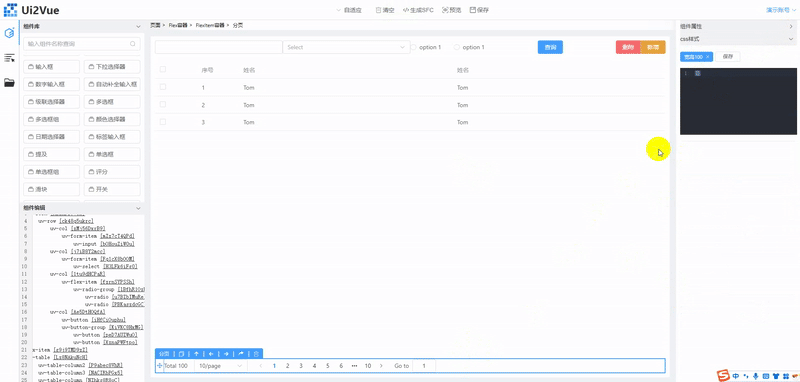Select page 10 in pagination
The height and width of the screenshot is (382, 800).
367,366
